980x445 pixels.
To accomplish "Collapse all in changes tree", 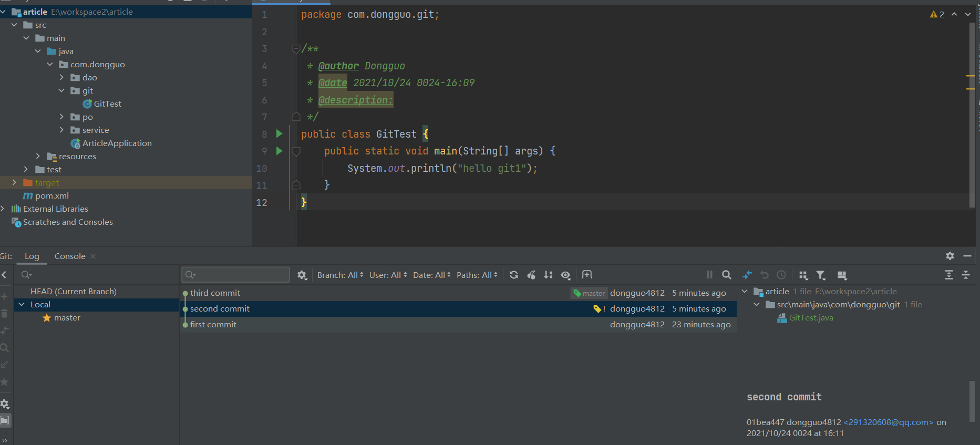I will click(966, 275).
